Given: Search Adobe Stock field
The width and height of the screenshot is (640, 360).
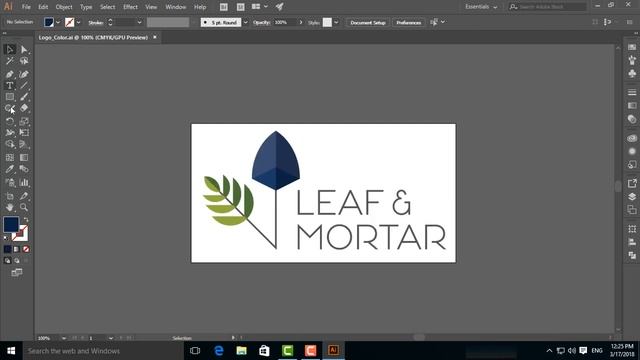Looking at the screenshot, I should 547,7.
